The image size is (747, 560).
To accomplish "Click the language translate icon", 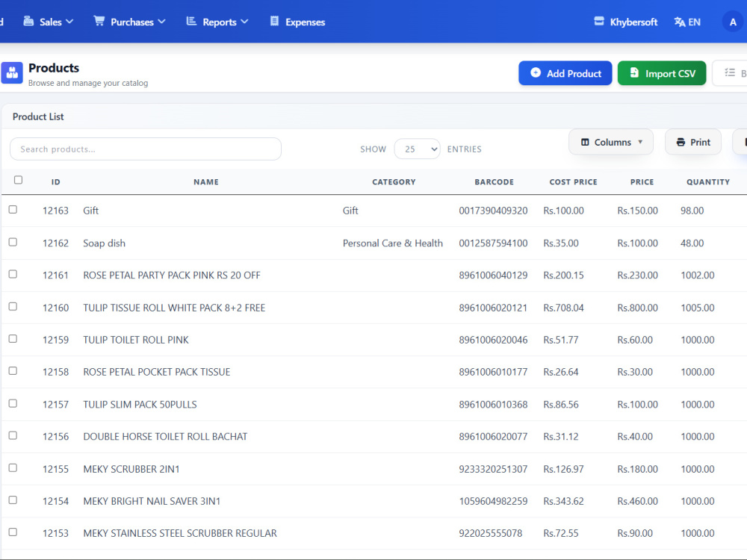I will [680, 22].
